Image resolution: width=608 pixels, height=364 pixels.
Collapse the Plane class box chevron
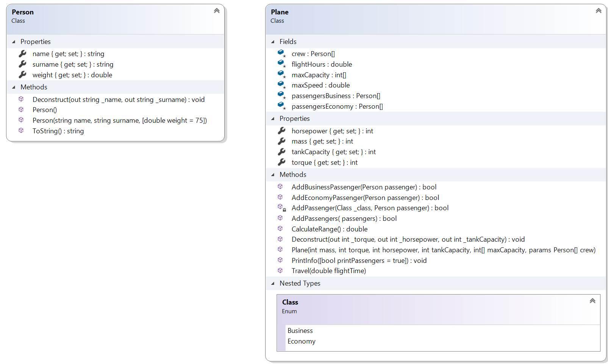point(599,11)
